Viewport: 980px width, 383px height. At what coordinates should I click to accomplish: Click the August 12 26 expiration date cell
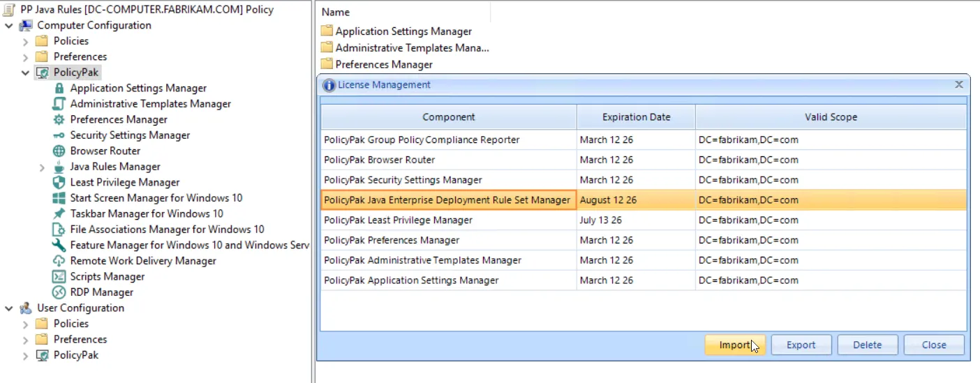tap(636, 200)
